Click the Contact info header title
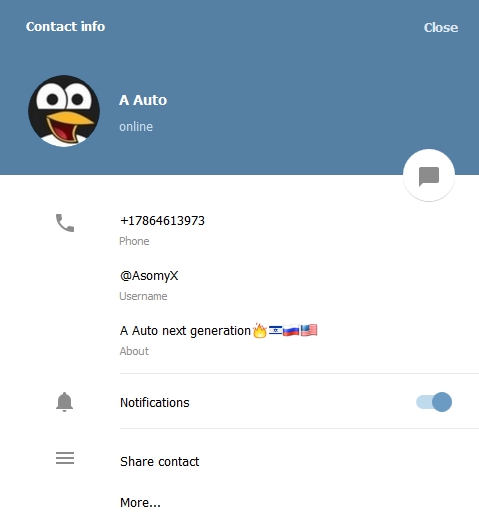Image resolution: width=479 pixels, height=529 pixels. (x=65, y=26)
